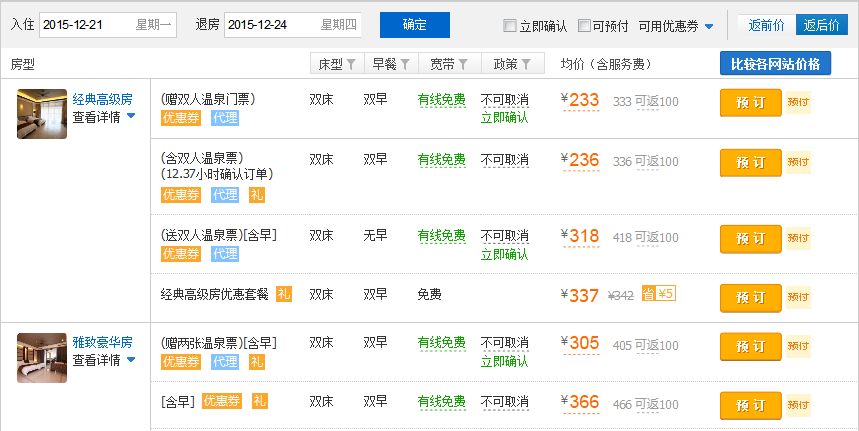859x431 pixels.
Task: Click 优惠券 tag on the ¥233 room offer
Action: point(181,118)
